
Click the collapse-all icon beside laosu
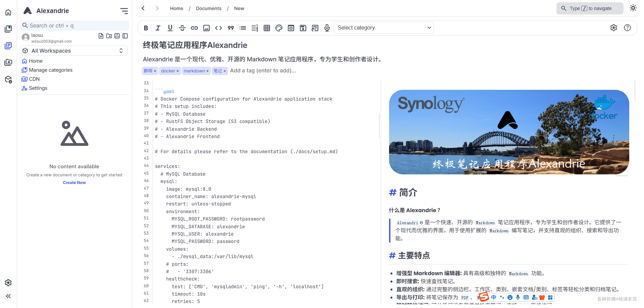tap(117, 36)
